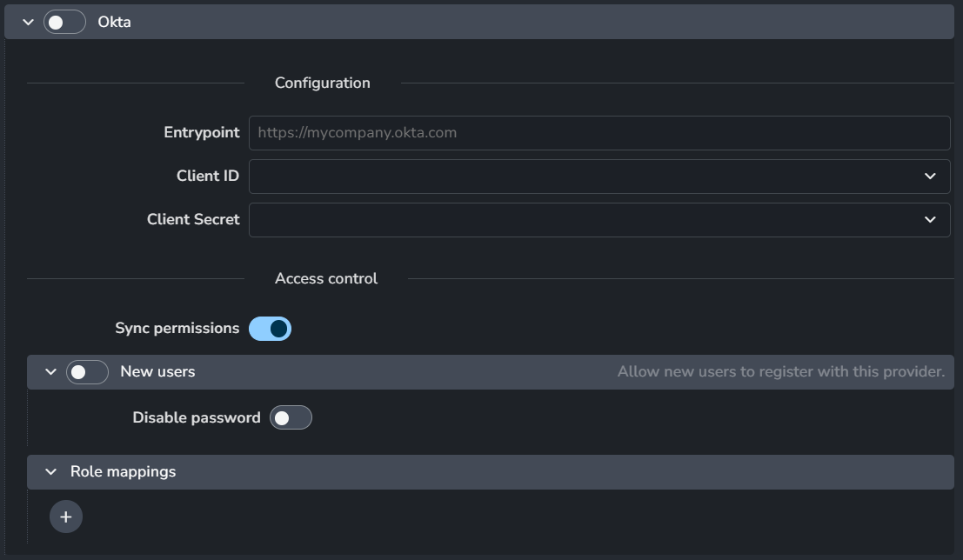
Task: Enable the Okta provider toggle
Action: [x=65, y=22]
